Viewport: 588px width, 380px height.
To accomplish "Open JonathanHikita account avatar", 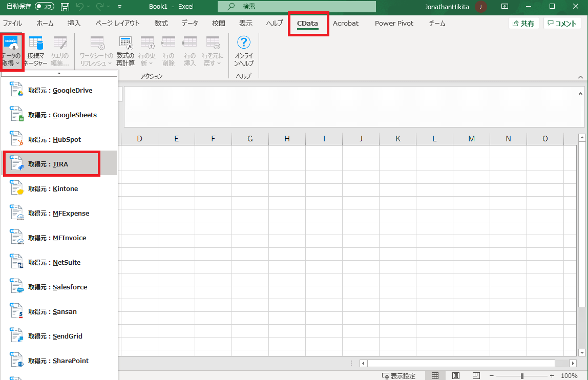I will pos(481,6).
